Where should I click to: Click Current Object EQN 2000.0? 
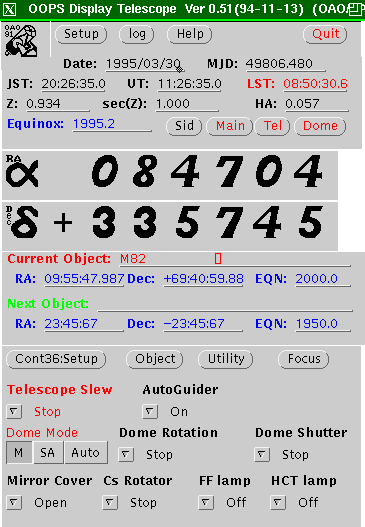click(323, 279)
